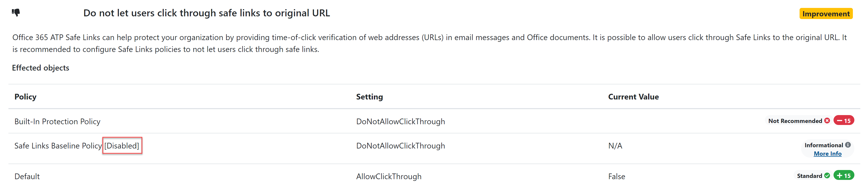868x195 pixels.
Task: Click the green plus 15 score badge
Action: 844,175
